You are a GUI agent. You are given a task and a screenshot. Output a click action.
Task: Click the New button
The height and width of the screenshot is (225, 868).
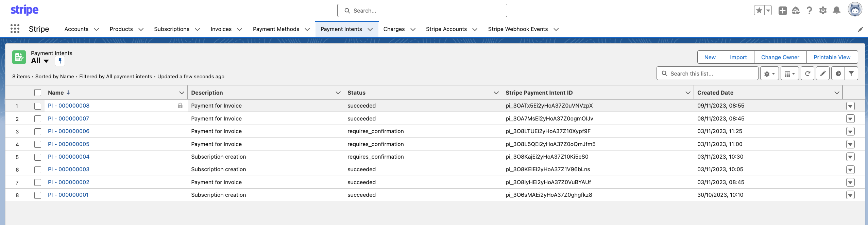click(x=710, y=57)
